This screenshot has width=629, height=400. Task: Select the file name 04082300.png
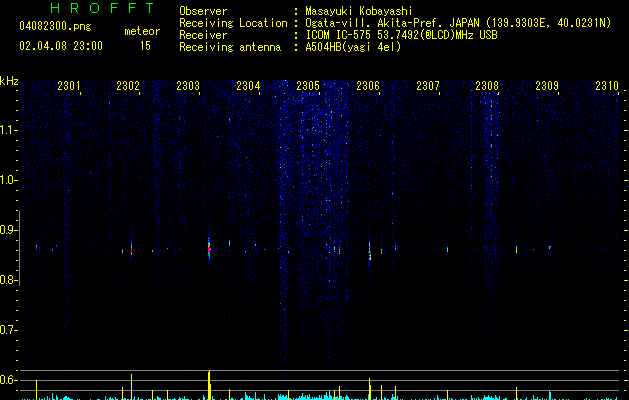point(55,26)
